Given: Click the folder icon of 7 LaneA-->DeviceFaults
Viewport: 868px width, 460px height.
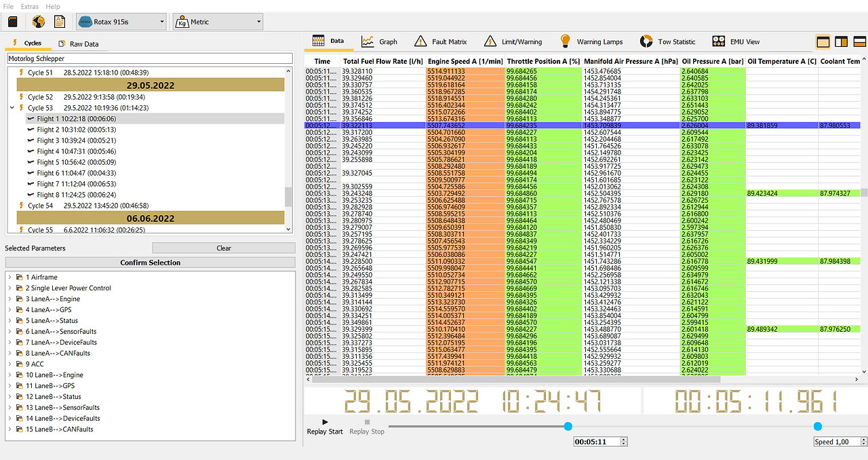Looking at the screenshot, I should point(20,343).
